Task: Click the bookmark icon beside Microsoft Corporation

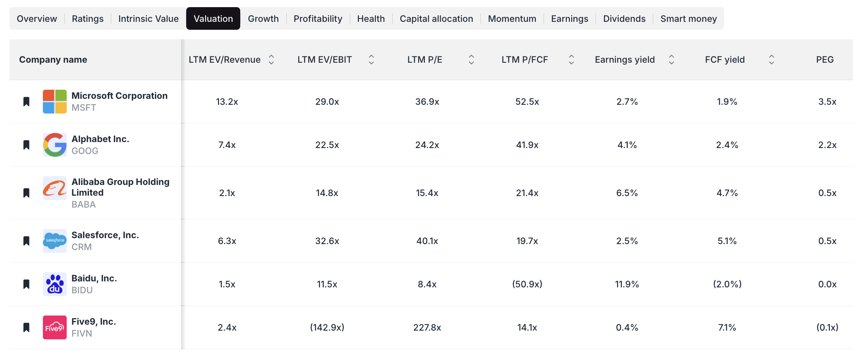Action: tap(26, 102)
